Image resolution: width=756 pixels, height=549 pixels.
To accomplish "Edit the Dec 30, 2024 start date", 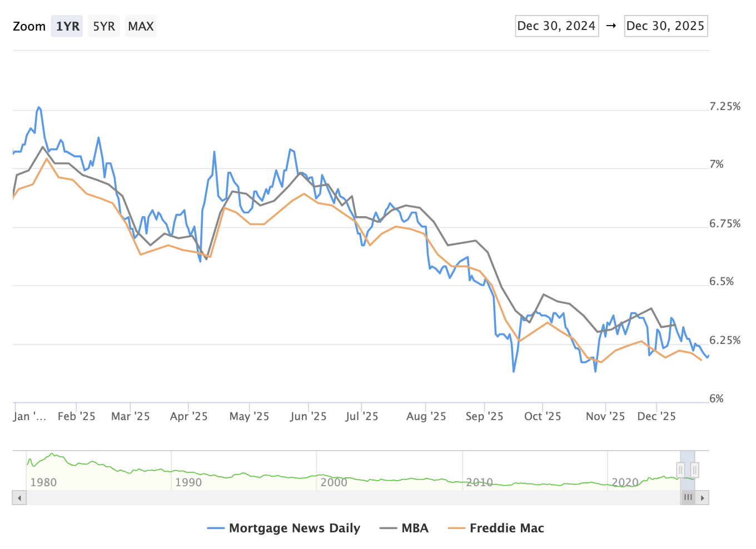I will tap(556, 26).
